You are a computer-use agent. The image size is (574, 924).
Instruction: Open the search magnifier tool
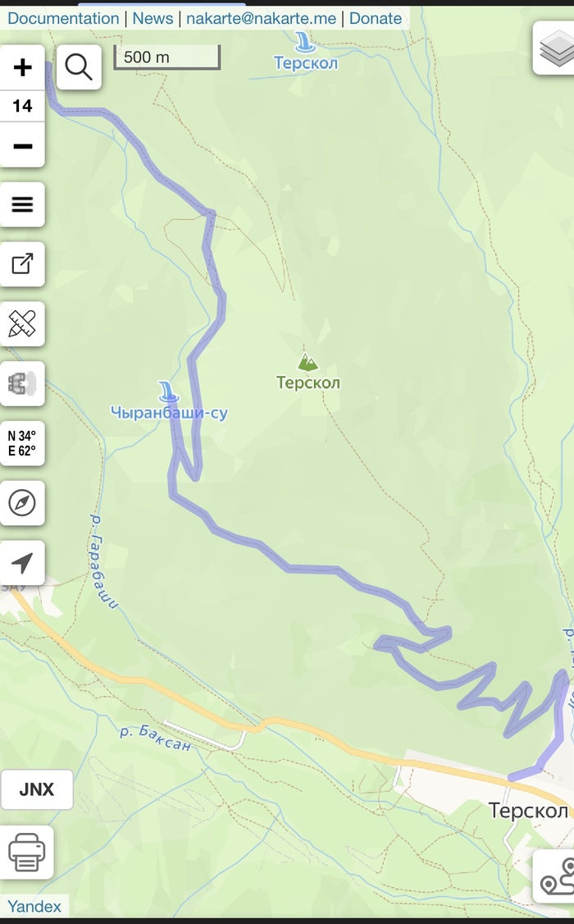click(x=79, y=67)
